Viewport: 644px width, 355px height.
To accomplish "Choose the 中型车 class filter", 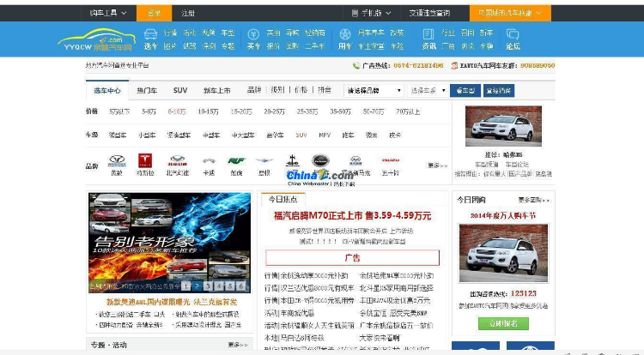I will point(211,135).
